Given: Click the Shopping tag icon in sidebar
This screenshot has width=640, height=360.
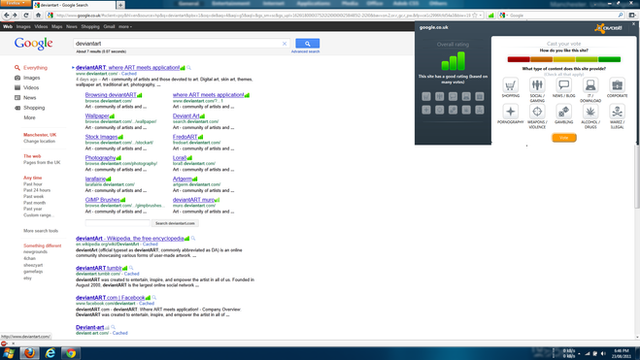Looking at the screenshot, I should 17,108.
